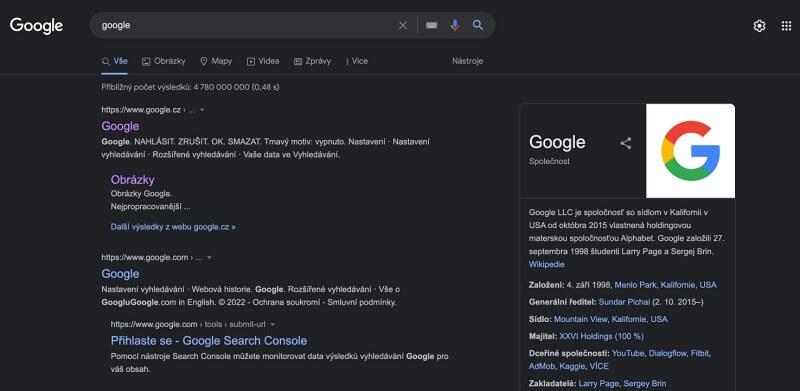Open the Kaggle subsidiary link
Screen dimensions: 800x391
tap(572, 366)
